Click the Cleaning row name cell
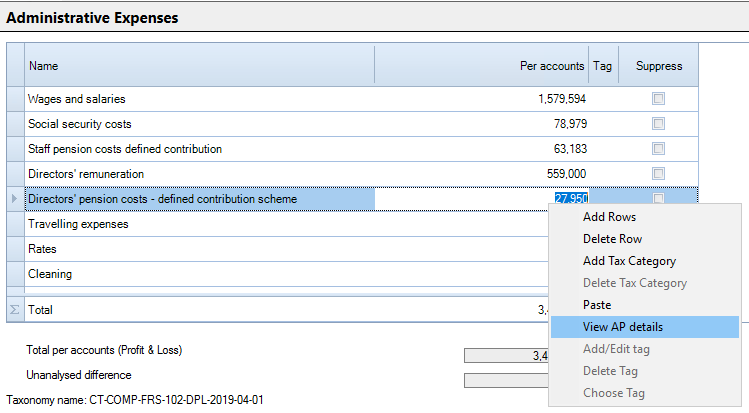749x413 pixels. click(200, 274)
